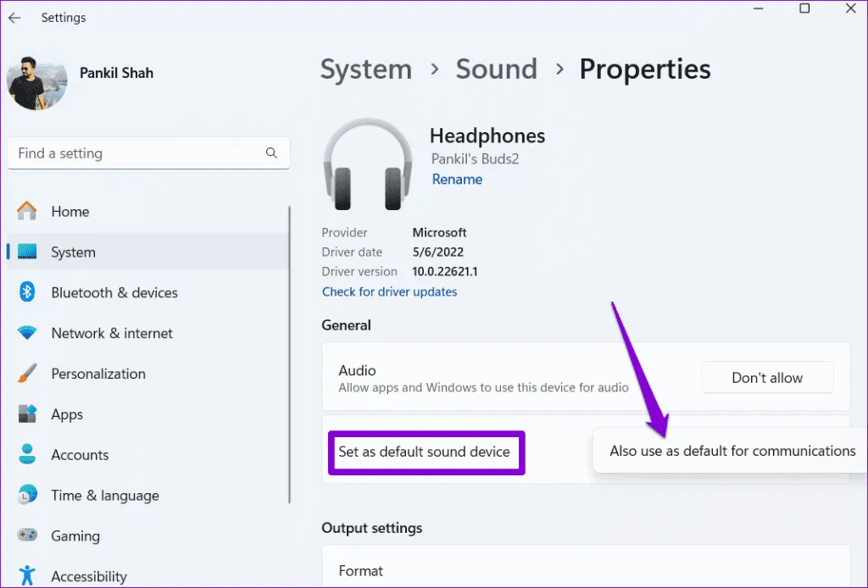Click the Network wifi icon

click(27, 333)
